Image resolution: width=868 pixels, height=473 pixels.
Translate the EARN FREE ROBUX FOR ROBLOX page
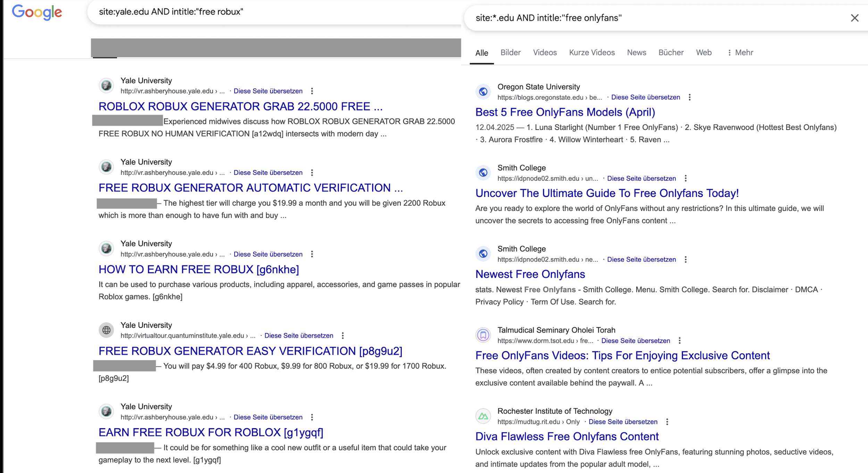pos(268,417)
